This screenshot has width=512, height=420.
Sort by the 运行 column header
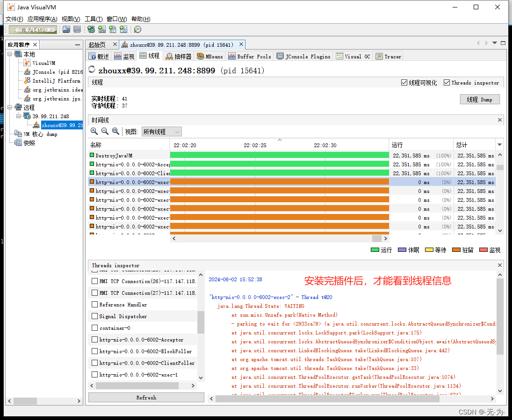click(x=421, y=145)
